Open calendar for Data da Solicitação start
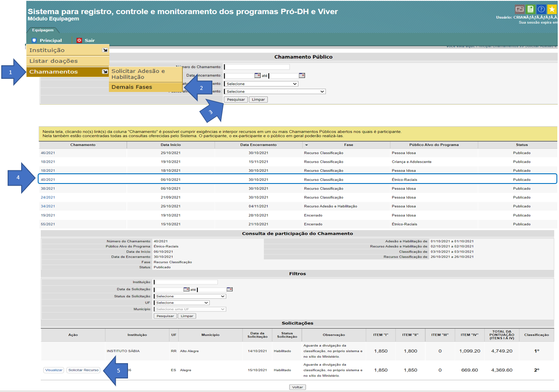The image size is (559, 392). point(186,289)
